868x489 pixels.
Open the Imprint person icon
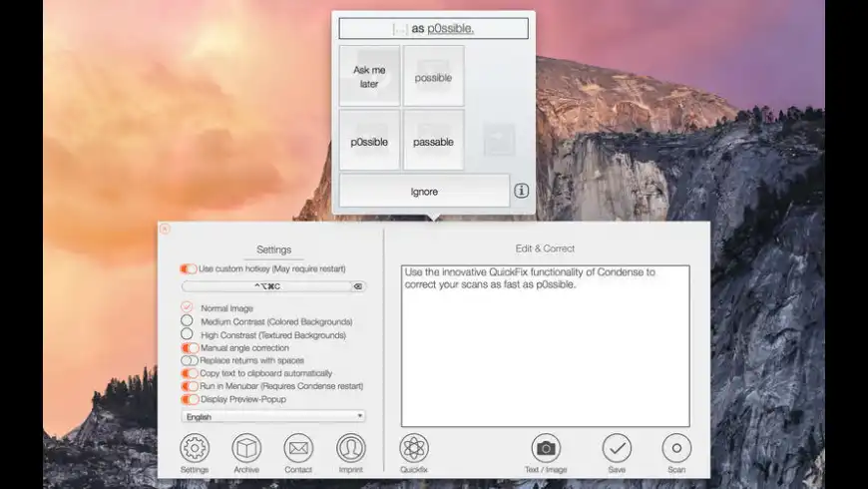point(351,448)
